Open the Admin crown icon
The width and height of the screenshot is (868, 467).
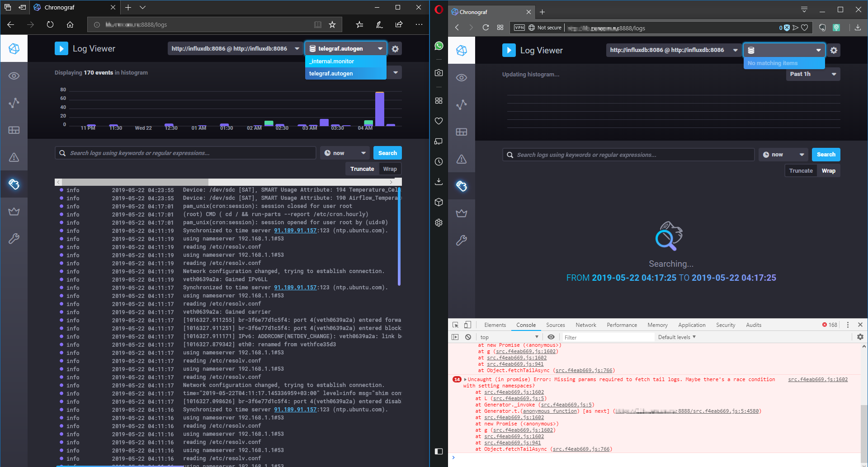coord(14,211)
